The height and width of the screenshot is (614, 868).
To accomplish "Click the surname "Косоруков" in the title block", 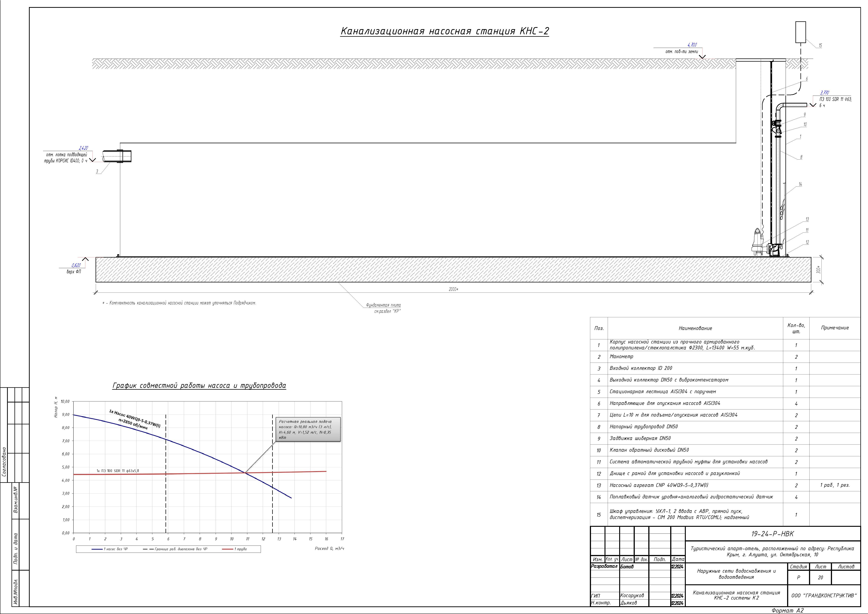I will point(632,595).
